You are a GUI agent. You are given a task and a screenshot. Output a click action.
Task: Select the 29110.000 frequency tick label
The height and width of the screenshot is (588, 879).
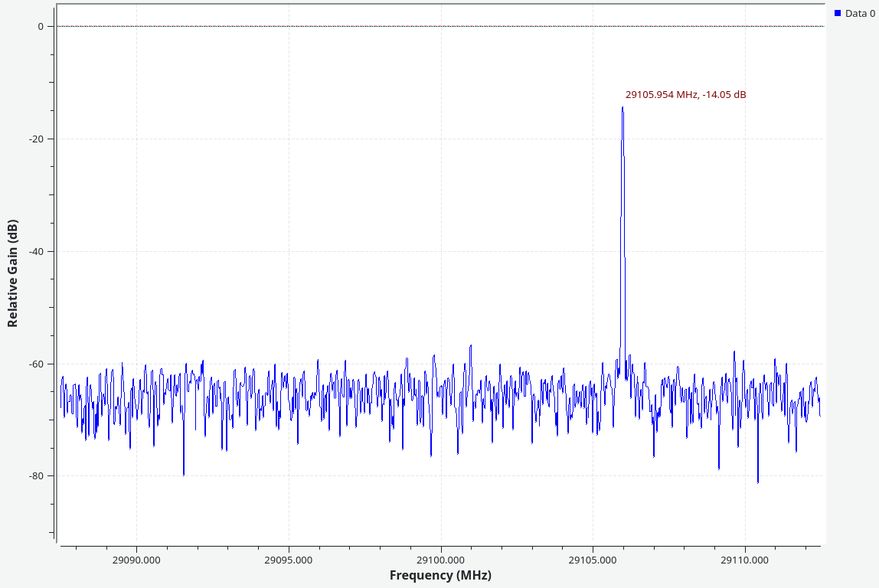point(746,560)
